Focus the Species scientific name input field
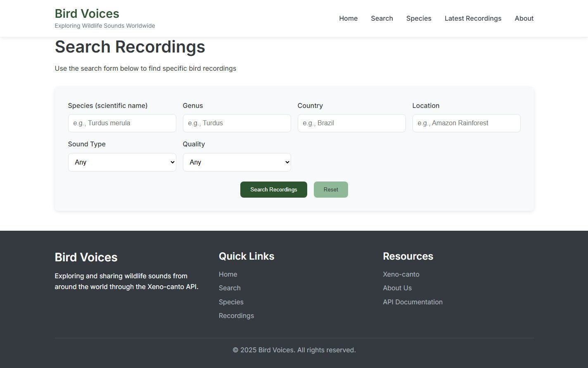Viewport: 588px width, 368px height. 122,123
